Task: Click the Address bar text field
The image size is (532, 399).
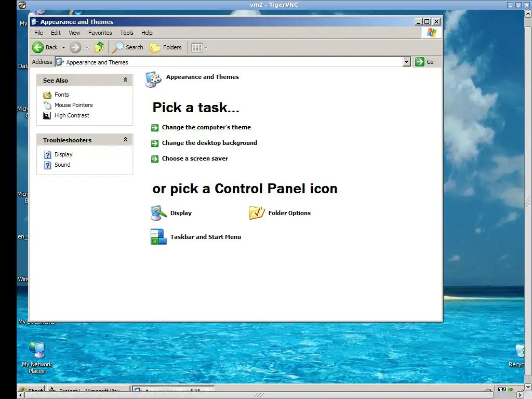Action: tap(229, 62)
